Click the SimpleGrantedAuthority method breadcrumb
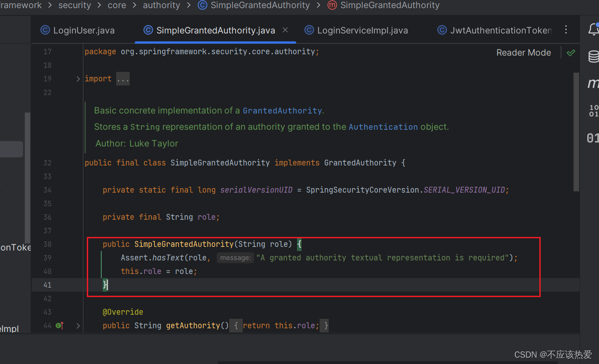599x364 pixels. pyautogui.click(x=383, y=5)
